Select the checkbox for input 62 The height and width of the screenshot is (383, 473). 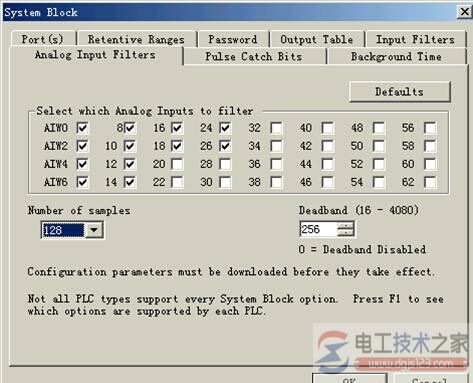[430, 182]
